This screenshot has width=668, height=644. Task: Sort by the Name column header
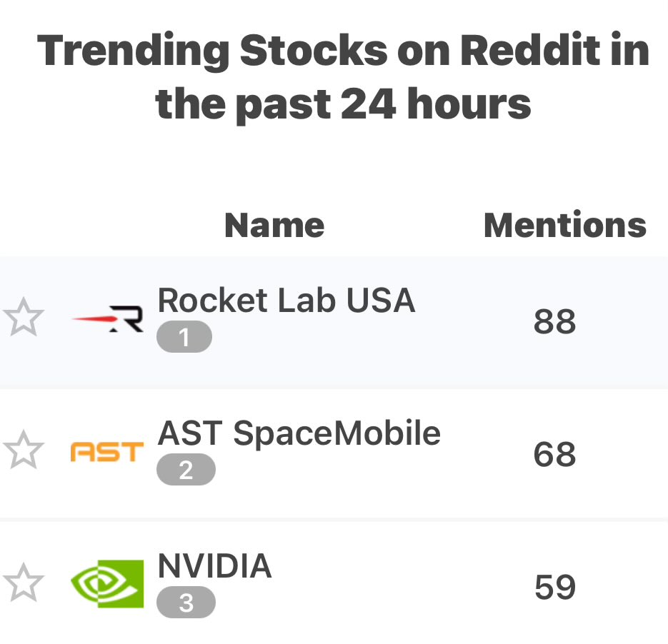(274, 225)
